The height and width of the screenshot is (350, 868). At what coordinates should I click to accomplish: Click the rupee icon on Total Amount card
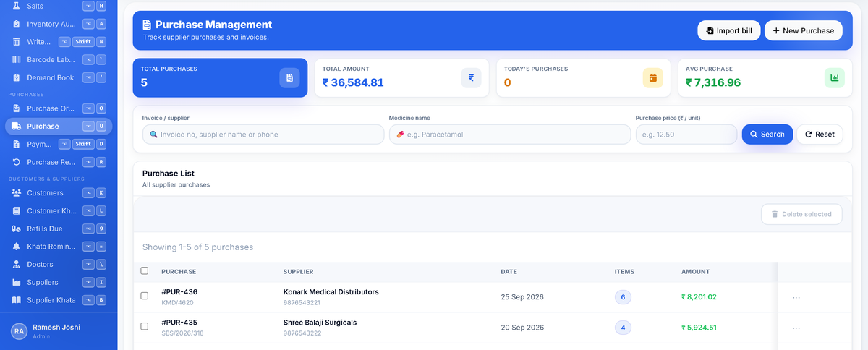(x=471, y=77)
